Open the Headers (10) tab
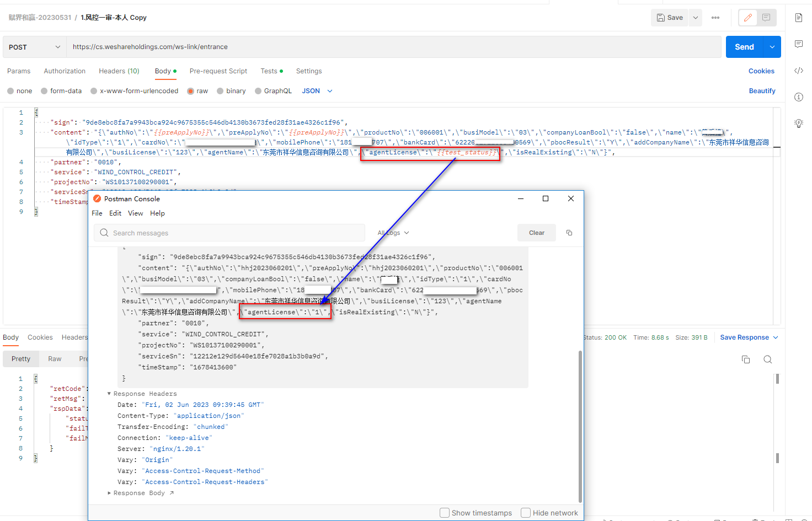The height and width of the screenshot is (521, 812). tap(119, 71)
